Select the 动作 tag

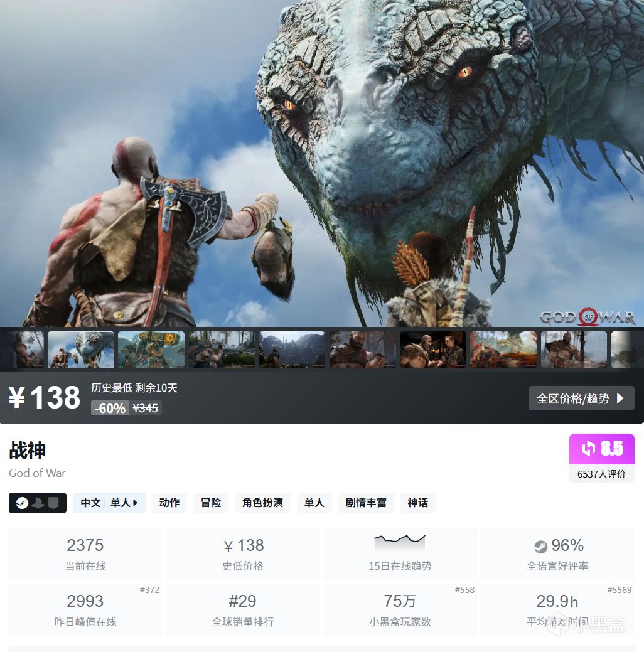[169, 503]
